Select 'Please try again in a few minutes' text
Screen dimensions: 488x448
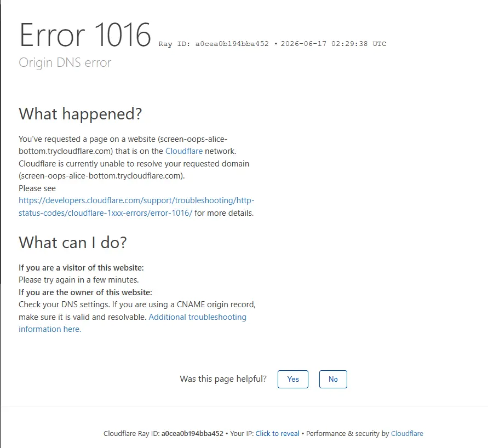click(x=79, y=280)
